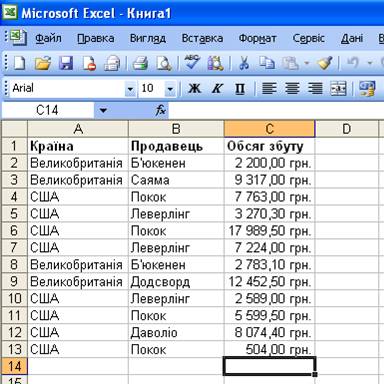Toggle italic formatting К
Viewport: 384px width, 384px height.
217,89
